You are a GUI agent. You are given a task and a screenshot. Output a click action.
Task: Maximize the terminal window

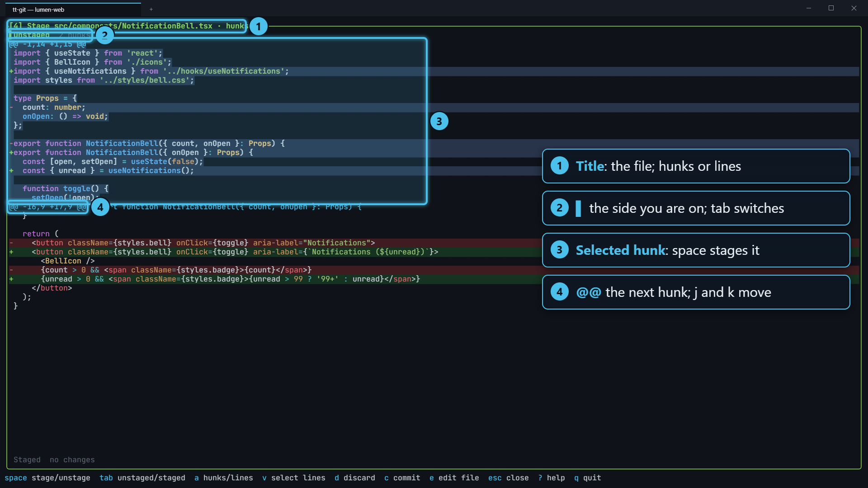(831, 8)
